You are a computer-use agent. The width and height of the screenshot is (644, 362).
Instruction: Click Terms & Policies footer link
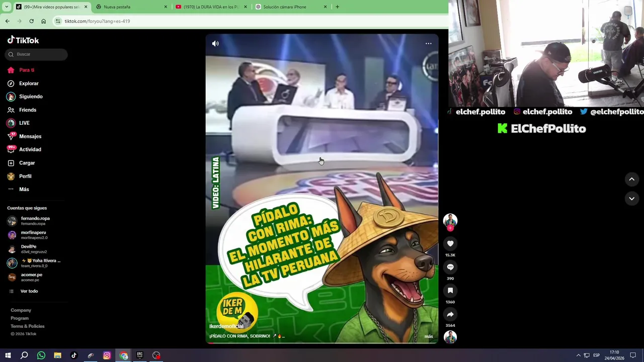tap(28, 326)
